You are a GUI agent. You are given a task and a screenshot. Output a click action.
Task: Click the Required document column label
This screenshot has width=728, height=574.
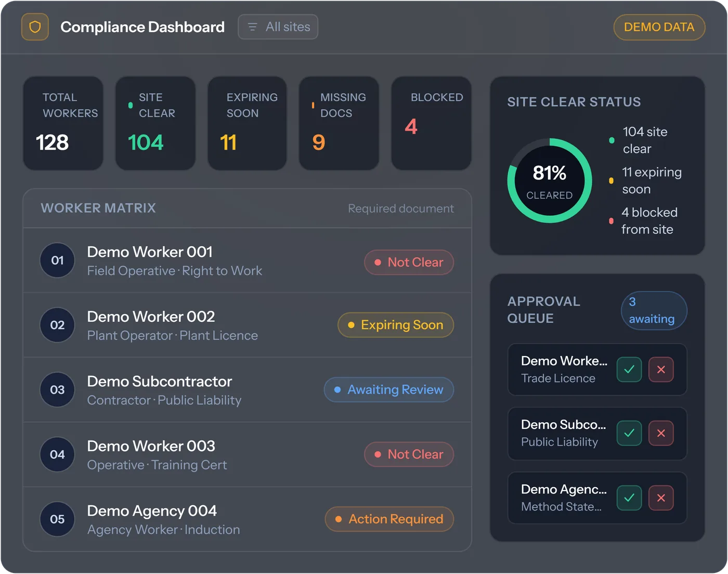pyautogui.click(x=401, y=208)
